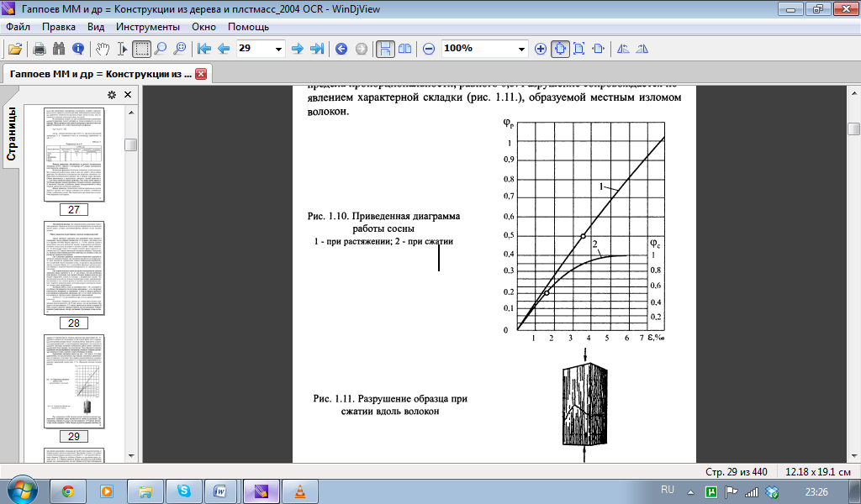Open the 100% zoom level dropdown

pos(521,49)
